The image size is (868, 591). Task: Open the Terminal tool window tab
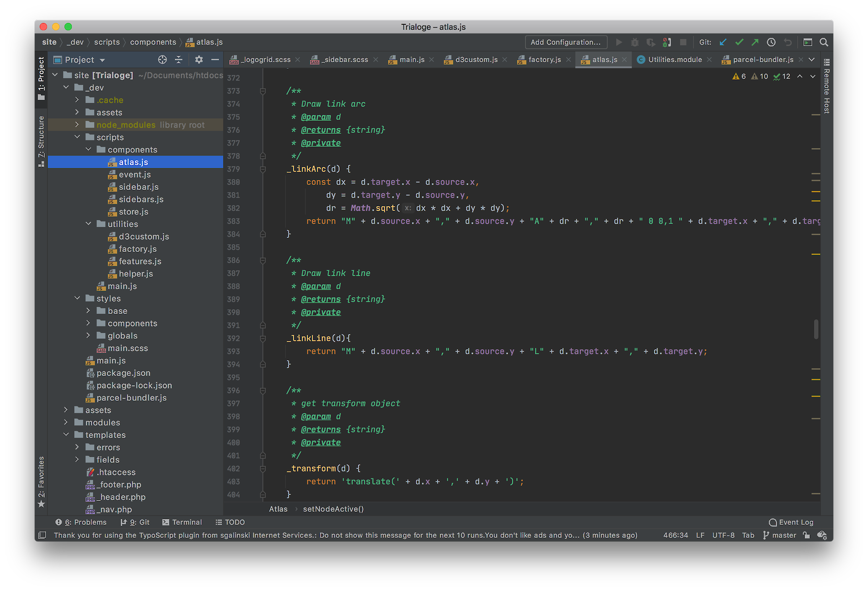tap(182, 522)
